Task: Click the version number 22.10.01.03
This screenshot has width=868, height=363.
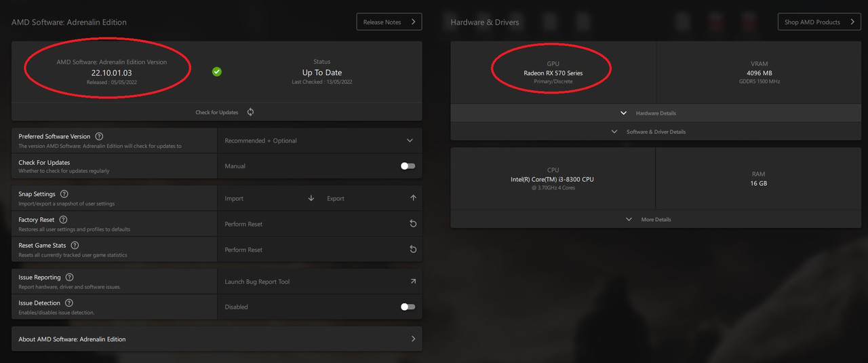Action: (x=112, y=73)
